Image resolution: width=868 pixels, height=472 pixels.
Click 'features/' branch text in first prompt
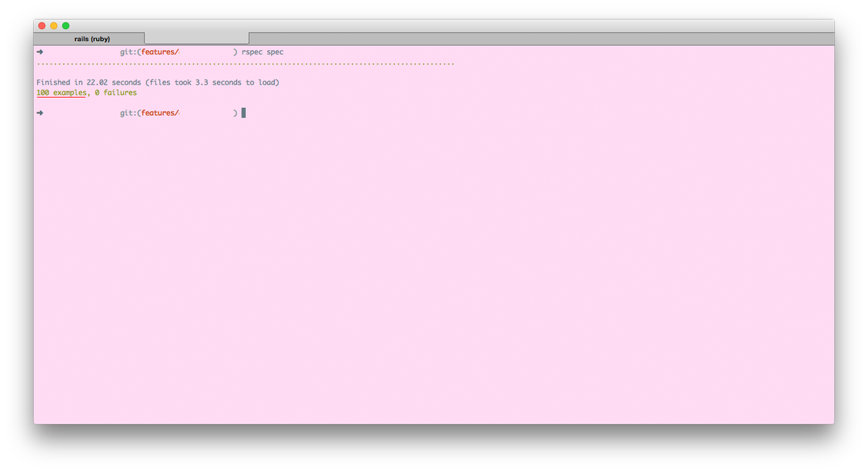(x=160, y=52)
